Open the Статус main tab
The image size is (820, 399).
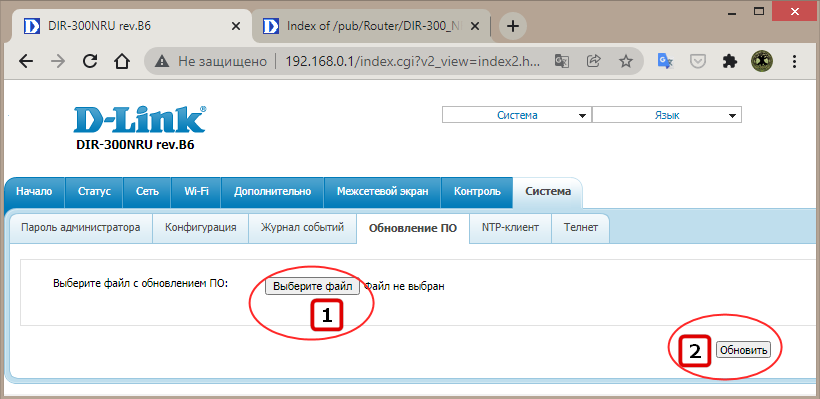[x=94, y=192]
